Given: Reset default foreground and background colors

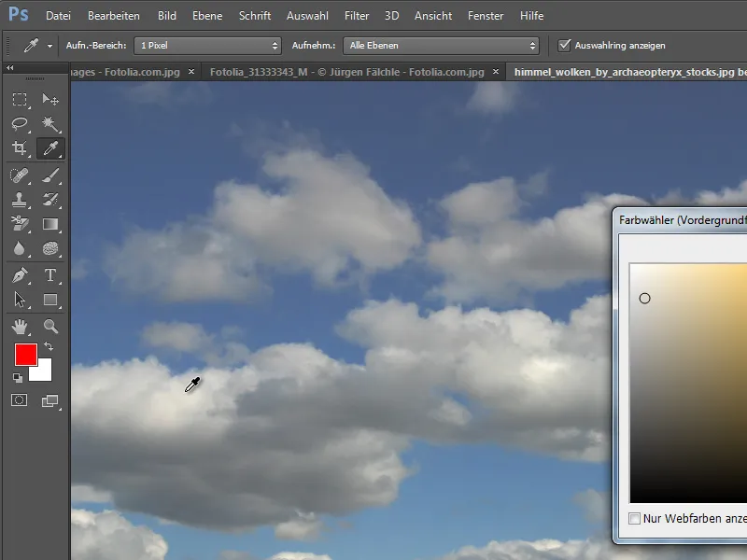Looking at the screenshot, I should 18,378.
